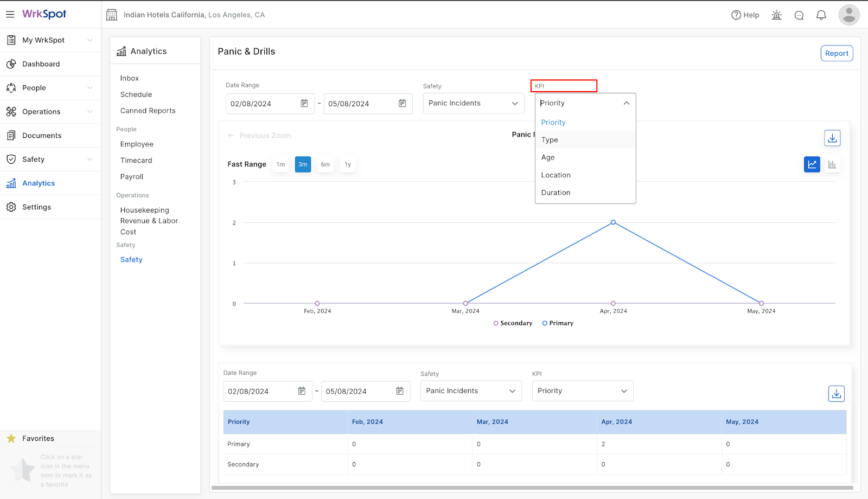Open Canned Reports in Analytics panel
The width and height of the screenshot is (868, 499).
[x=148, y=111]
